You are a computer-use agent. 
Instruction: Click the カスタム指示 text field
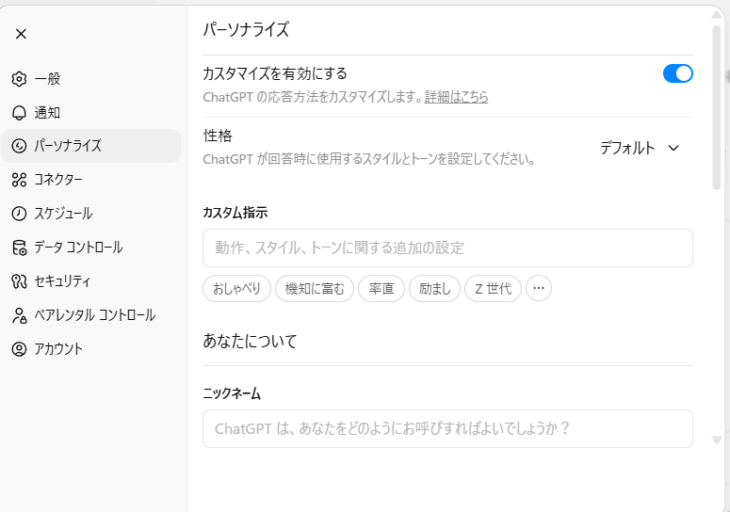click(x=447, y=247)
